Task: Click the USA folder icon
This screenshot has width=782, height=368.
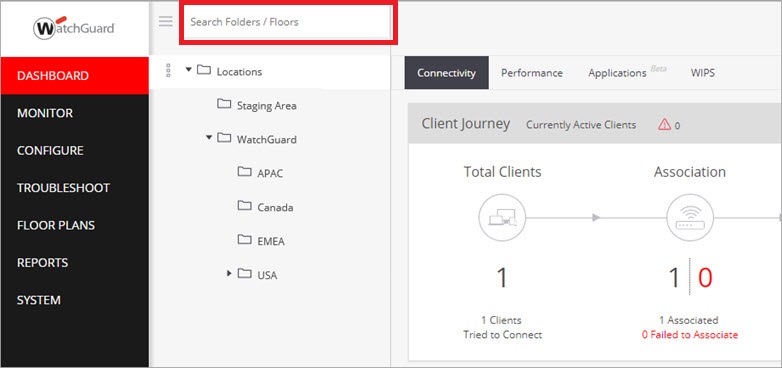Action: point(244,273)
